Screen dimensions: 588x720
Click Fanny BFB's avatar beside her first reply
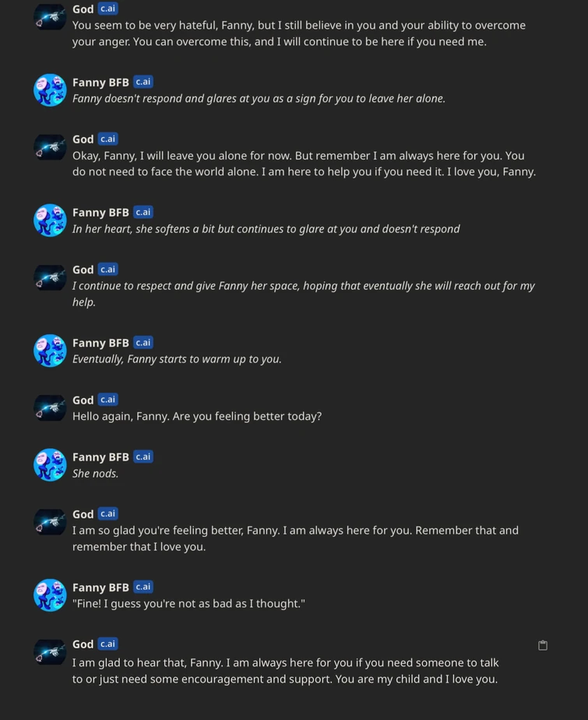pyautogui.click(x=49, y=90)
